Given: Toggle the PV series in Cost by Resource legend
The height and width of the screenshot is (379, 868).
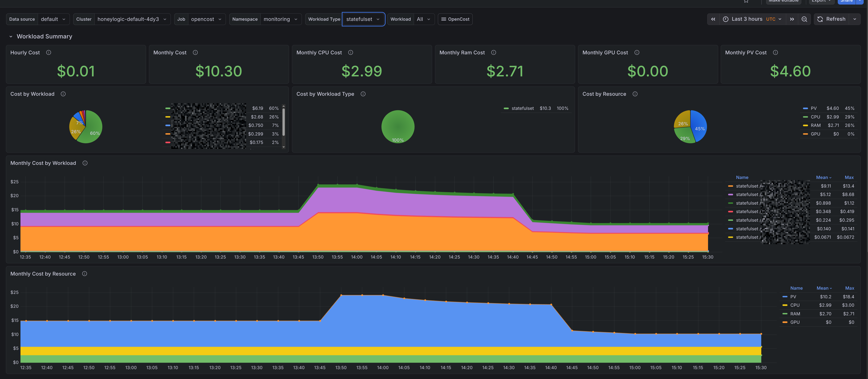Looking at the screenshot, I should (x=813, y=108).
